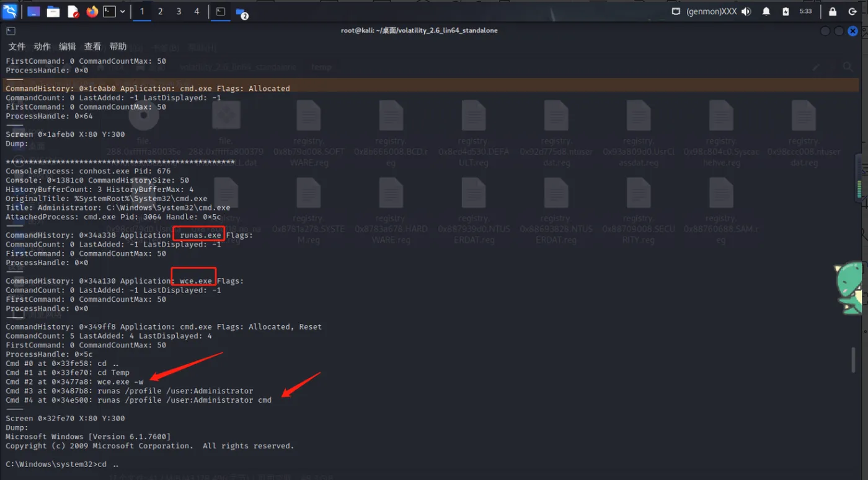The height and width of the screenshot is (480, 868).
Task: Click the logout icon in panel
Action: pos(854,11)
